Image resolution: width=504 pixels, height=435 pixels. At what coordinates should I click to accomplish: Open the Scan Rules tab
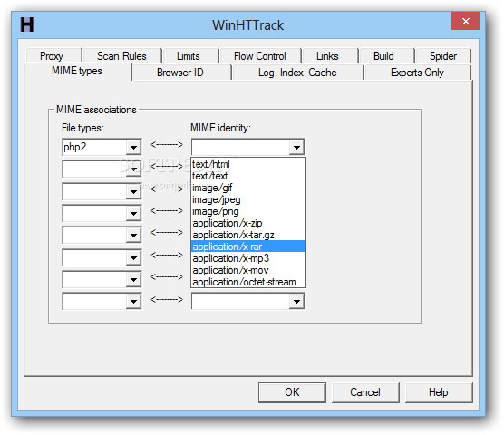point(121,56)
